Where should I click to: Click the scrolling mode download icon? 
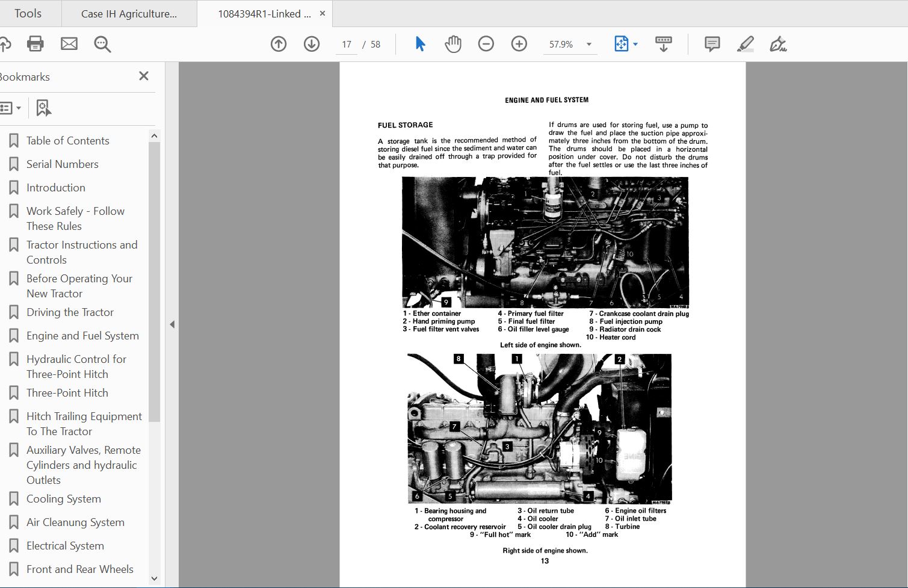(x=663, y=44)
